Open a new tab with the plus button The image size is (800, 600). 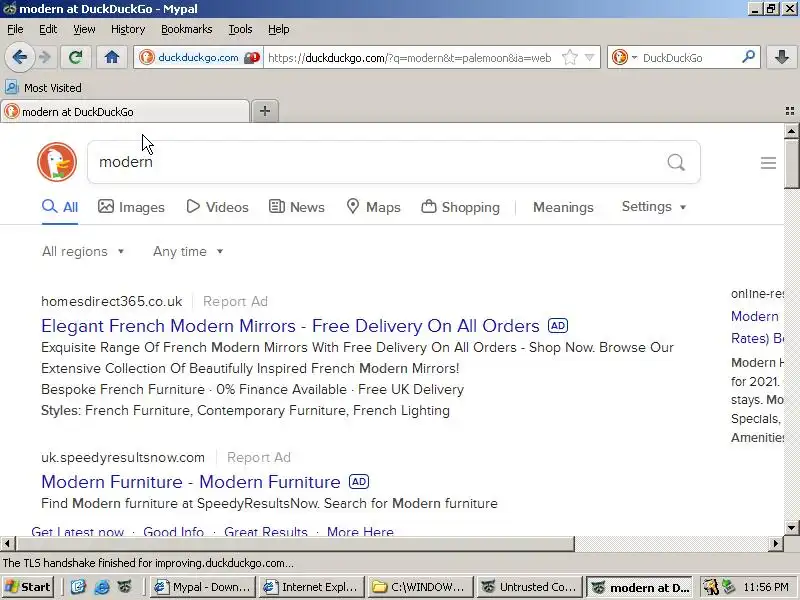click(265, 111)
